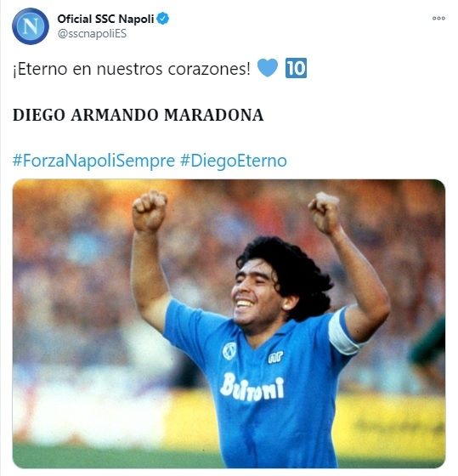Screen dimensions: 458x476
Task: Open the tweet's three-dot more menu
Action: [x=438, y=19]
